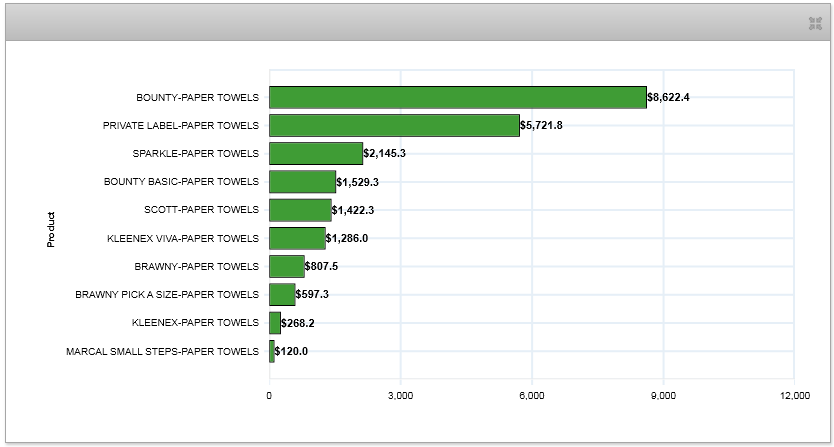Click the $2,145.3 value label

click(384, 154)
